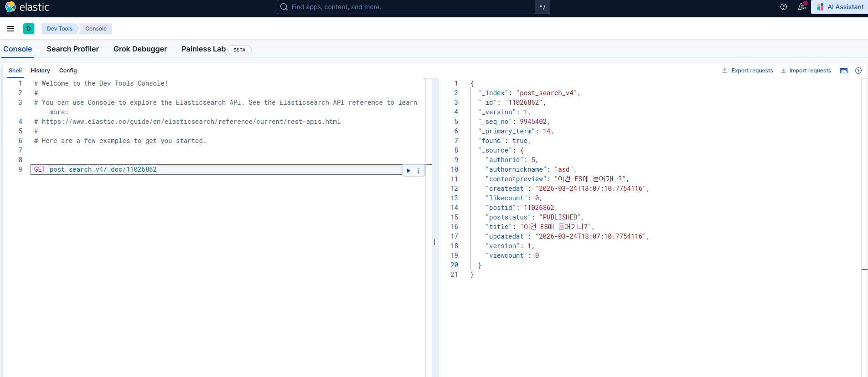Open the console help icon
Screen dimensions: 868x377
pos(858,71)
